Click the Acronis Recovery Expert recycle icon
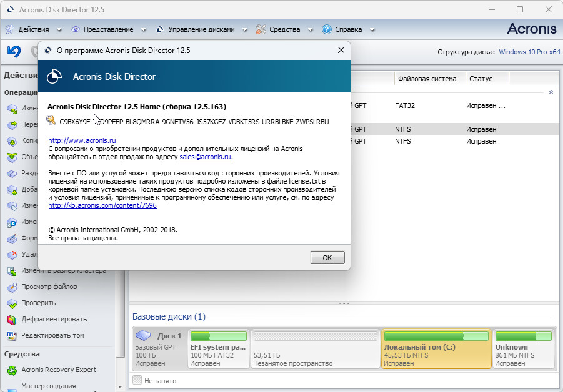 (11, 370)
